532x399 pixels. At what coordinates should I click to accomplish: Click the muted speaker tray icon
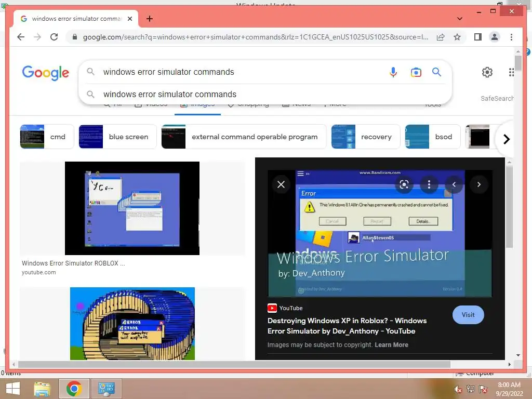(x=458, y=389)
